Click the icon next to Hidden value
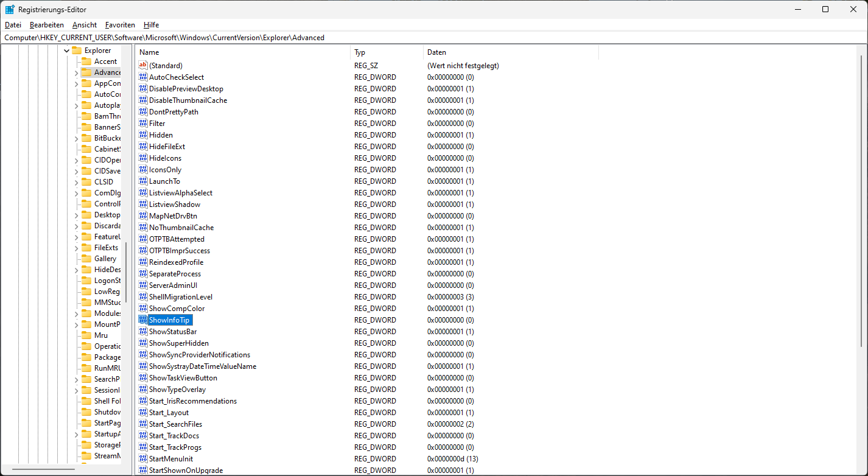This screenshot has width=868, height=476. click(x=143, y=135)
